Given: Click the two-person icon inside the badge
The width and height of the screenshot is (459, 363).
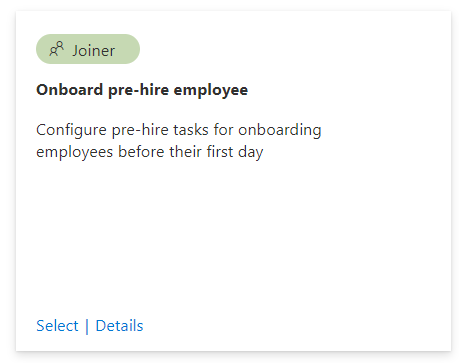Looking at the screenshot, I should click(56, 49).
